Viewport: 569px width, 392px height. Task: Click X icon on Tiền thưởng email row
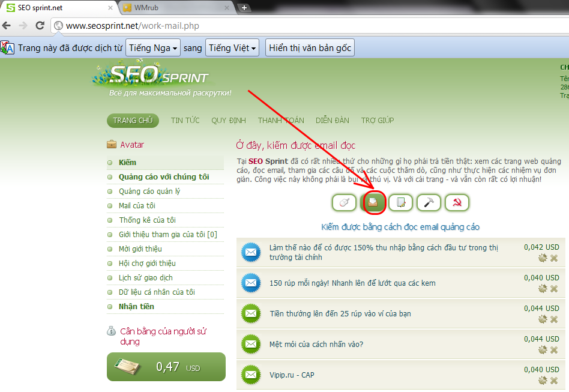pyautogui.click(x=554, y=319)
